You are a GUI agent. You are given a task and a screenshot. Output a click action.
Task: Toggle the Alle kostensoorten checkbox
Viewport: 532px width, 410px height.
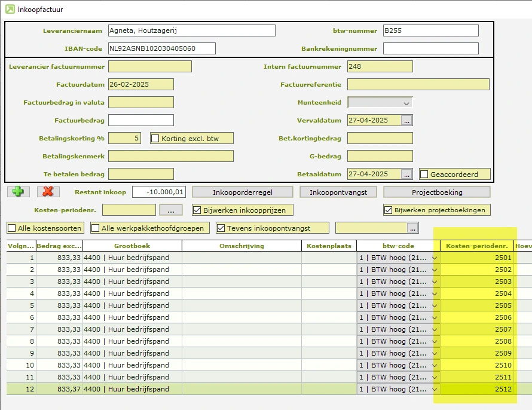(12, 228)
